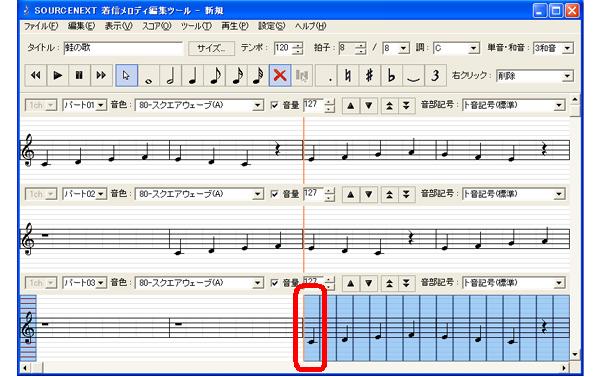Click the パート01 音量 spinner arrows
Image resolution: width=600 pixels, height=377 pixels.
pyautogui.click(x=329, y=105)
